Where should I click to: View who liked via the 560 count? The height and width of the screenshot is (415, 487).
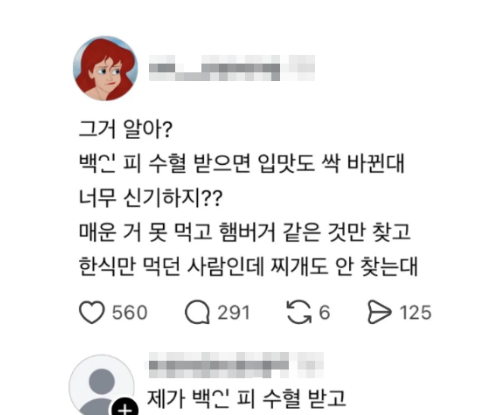(x=130, y=313)
